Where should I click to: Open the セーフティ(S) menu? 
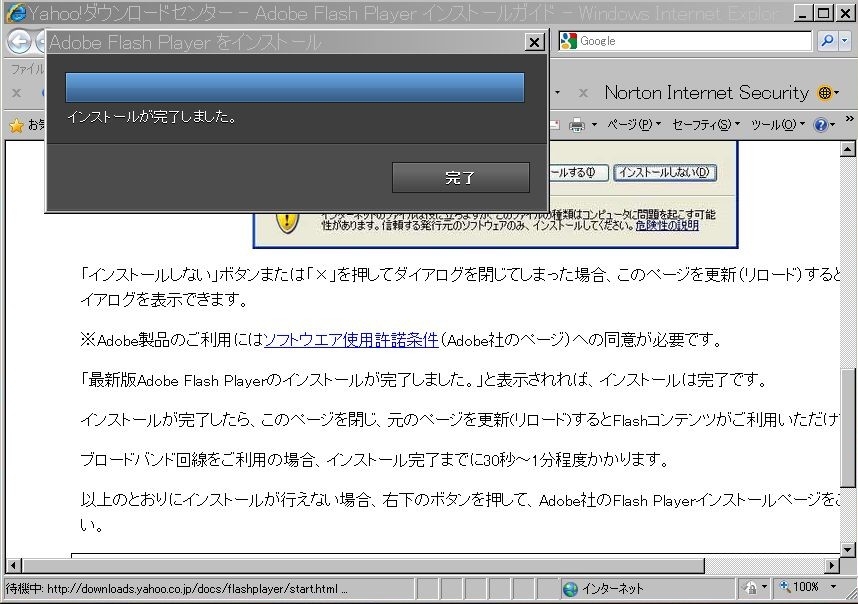coord(706,125)
